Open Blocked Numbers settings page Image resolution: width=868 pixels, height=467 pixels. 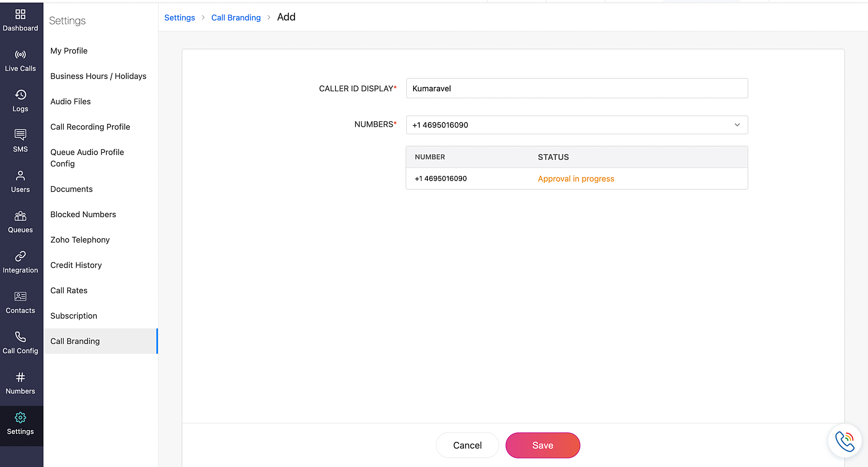tap(83, 215)
